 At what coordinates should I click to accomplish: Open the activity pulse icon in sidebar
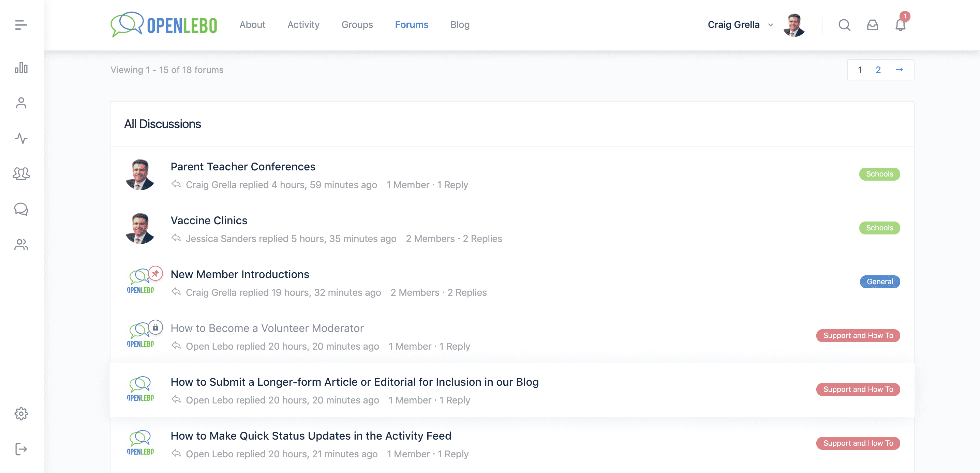[x=21, y=138]
